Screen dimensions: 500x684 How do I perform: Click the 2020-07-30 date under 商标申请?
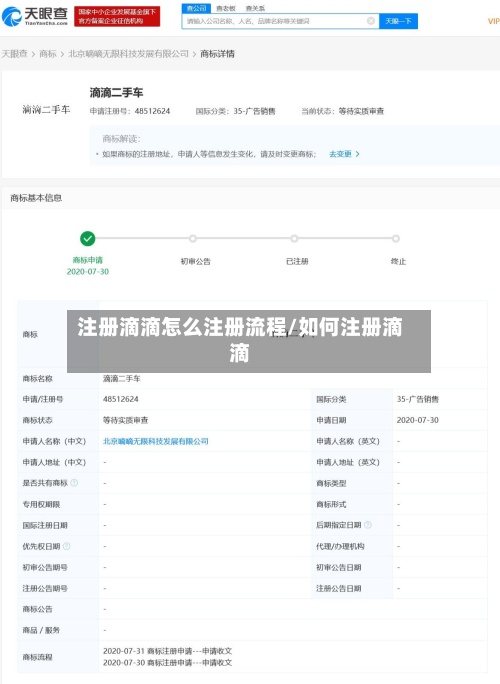pyautogui.click(x=88, y=272)
